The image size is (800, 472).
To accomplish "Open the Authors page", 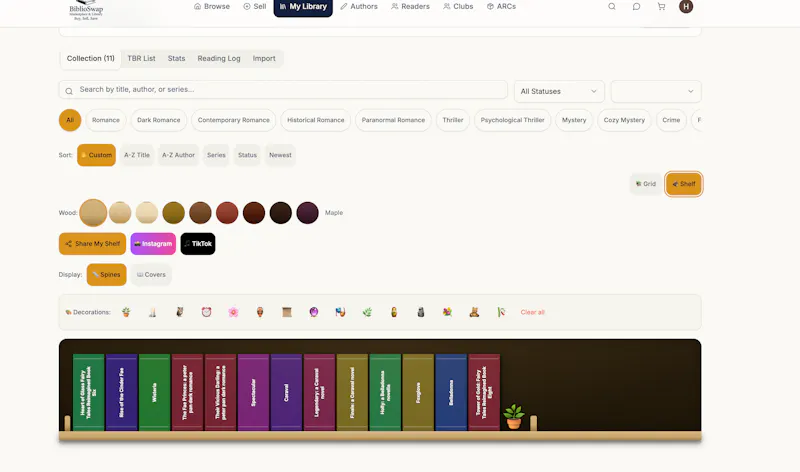I will click(x=359, y=7).
